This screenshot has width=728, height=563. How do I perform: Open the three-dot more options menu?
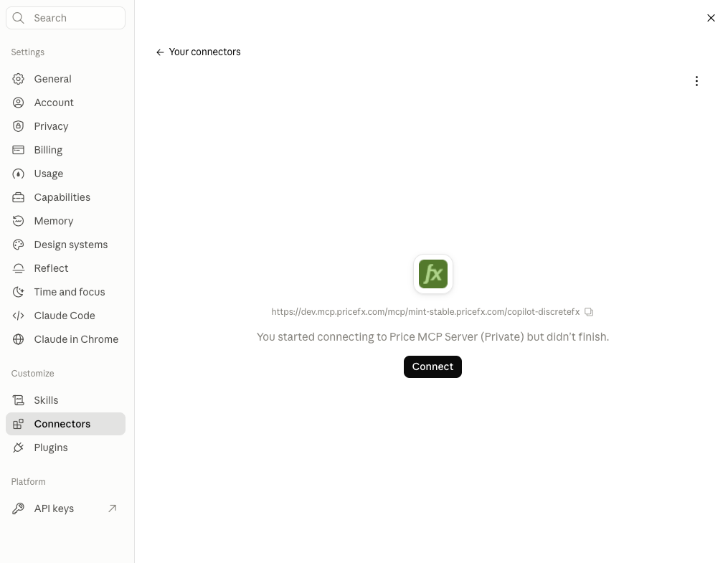[x=696, y=81]
